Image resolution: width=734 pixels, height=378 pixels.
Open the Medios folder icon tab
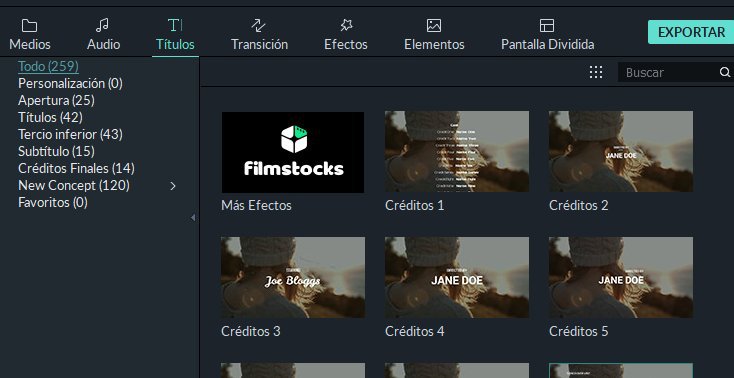pyautogui.click(x=29, y=35)
